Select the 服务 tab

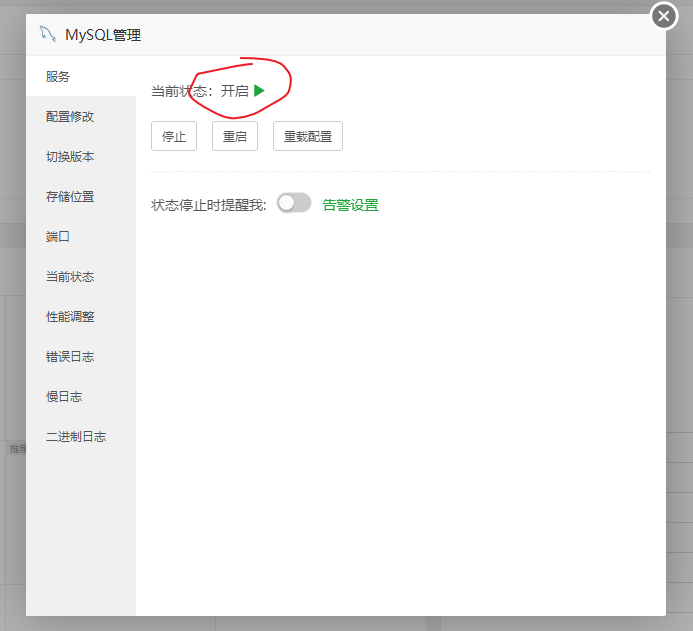(81, 76)
